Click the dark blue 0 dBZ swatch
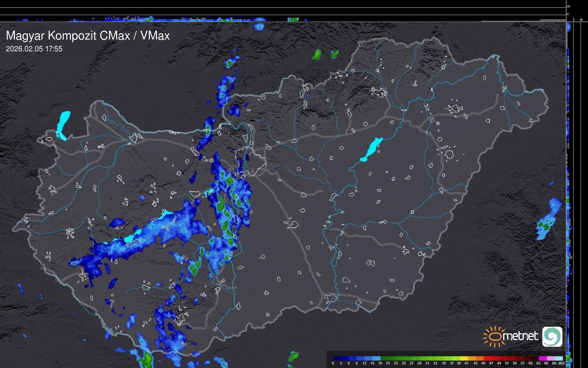 pos(337,358)
